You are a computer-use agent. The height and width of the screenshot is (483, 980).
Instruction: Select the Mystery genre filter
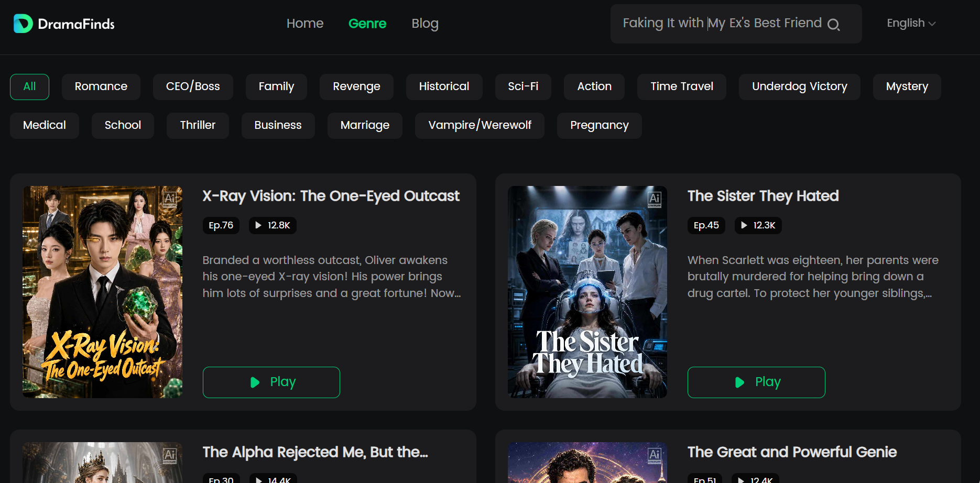click(x=907, y=87)
